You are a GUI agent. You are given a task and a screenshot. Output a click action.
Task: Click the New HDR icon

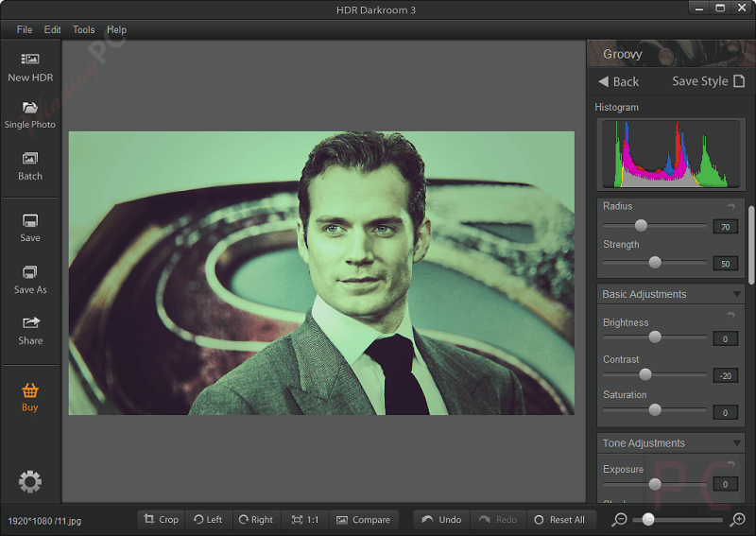[x=30, y=60]
